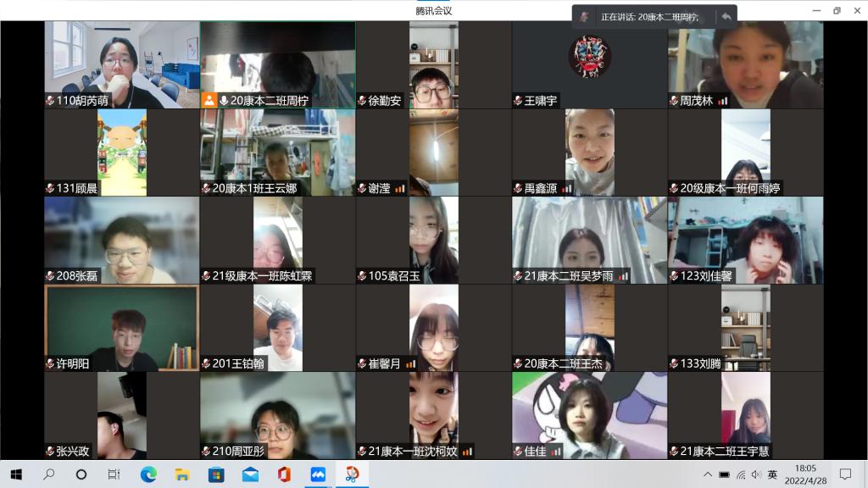Click the muted microphone icon in speaking bar

(583, 17)
